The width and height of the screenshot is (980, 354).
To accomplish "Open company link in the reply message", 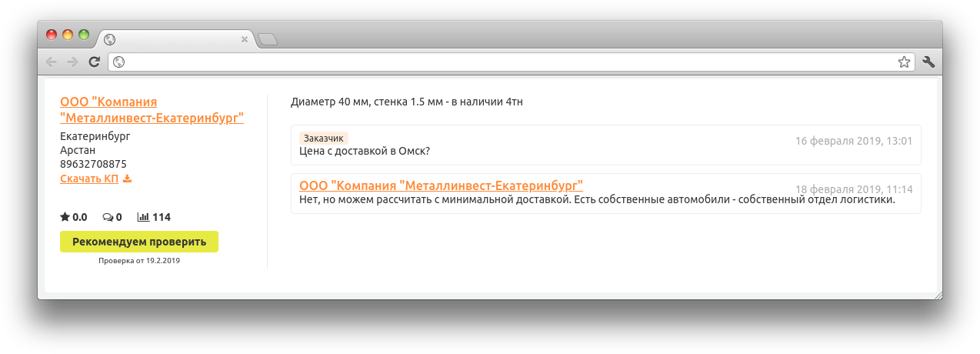I will point(441,185).
